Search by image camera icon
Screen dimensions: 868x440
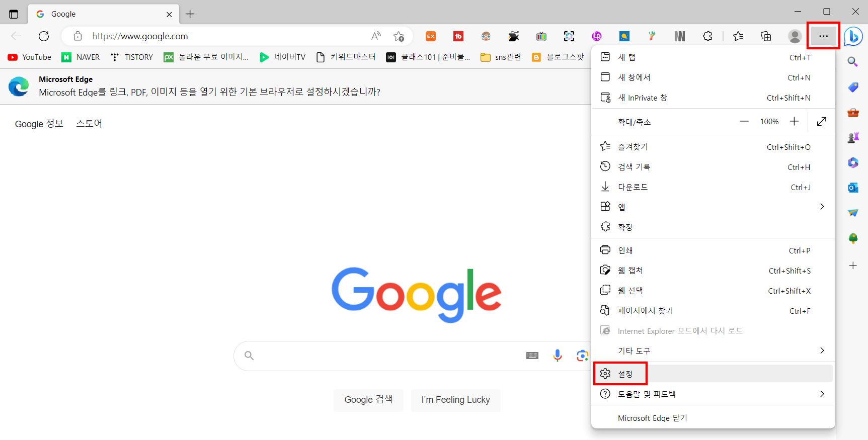pyautogui.click(x=582, y=356)
